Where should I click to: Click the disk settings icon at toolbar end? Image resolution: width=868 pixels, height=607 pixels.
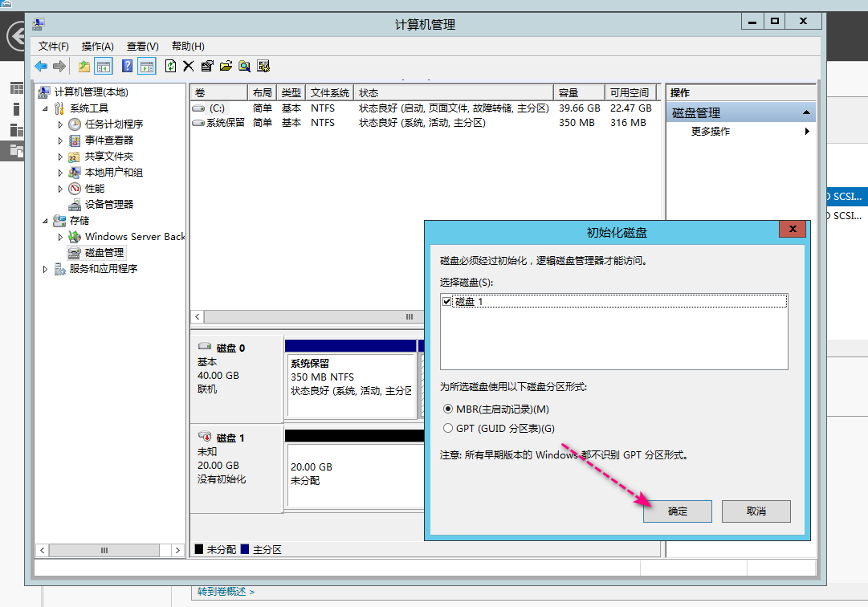click(263, 67)
